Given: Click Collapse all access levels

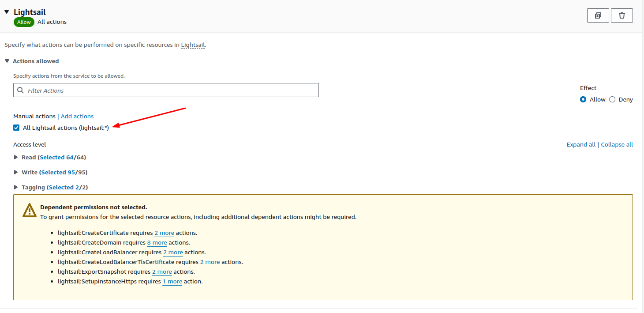Looking at the screenshot, I should tap(617, 144).
